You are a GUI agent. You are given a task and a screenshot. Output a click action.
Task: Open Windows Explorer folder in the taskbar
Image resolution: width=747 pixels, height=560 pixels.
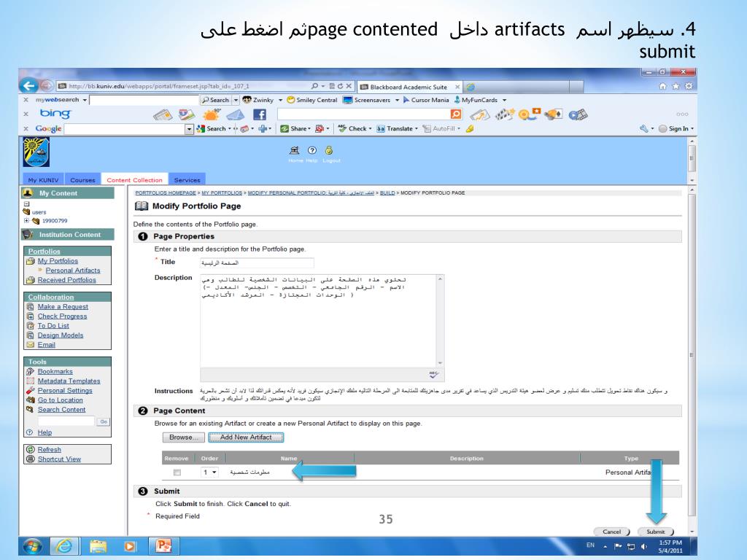[98, 546]
